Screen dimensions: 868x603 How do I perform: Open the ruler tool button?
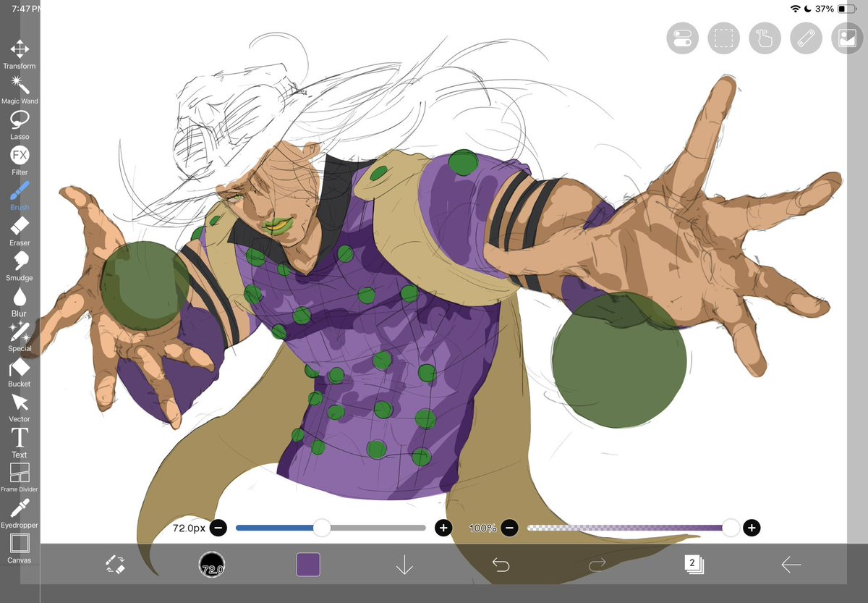click(x=806, y=38)
